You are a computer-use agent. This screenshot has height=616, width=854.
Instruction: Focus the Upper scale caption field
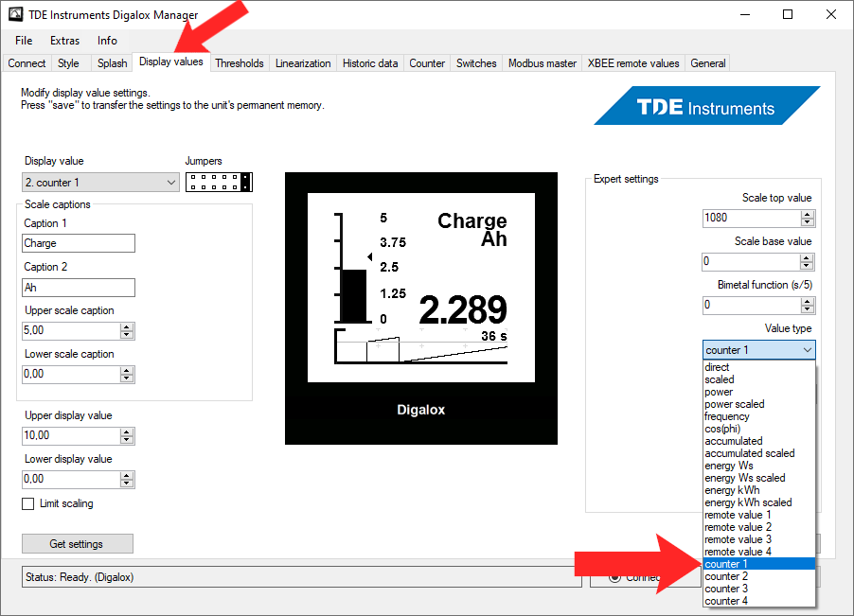pos(71,330)
